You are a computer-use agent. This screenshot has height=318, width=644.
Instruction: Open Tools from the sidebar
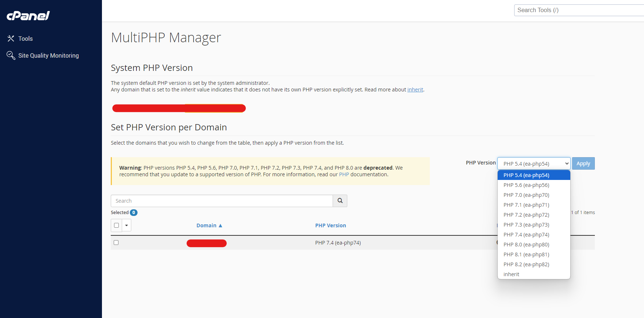25,39
